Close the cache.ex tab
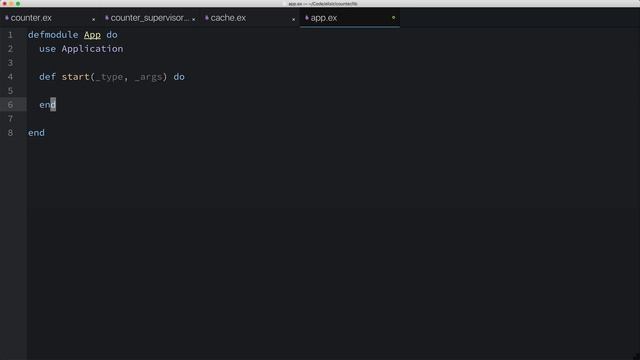Image resolution: width=640 pixels, height=360 pixels. pyautogui.click(x=293, y=19)
